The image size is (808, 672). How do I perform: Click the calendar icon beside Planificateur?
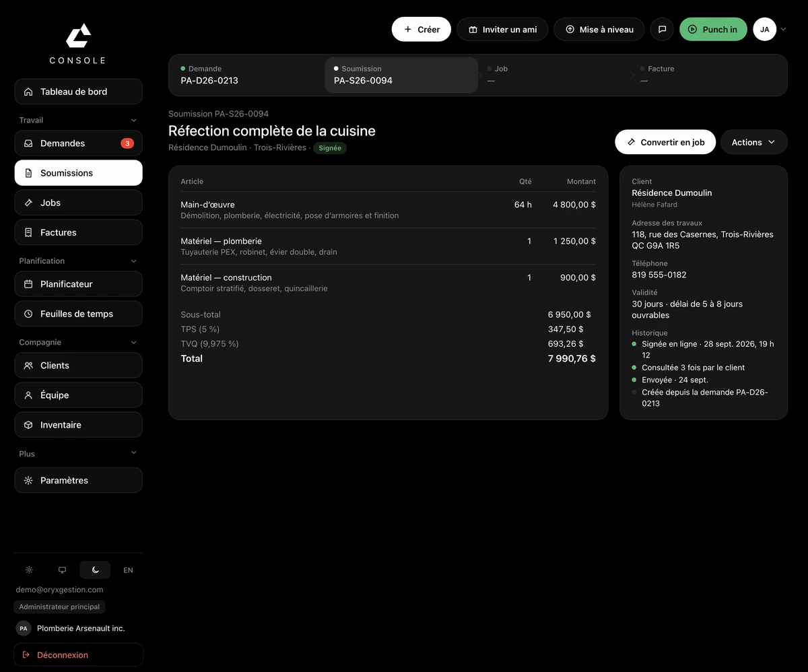click(x=28, y=284)
